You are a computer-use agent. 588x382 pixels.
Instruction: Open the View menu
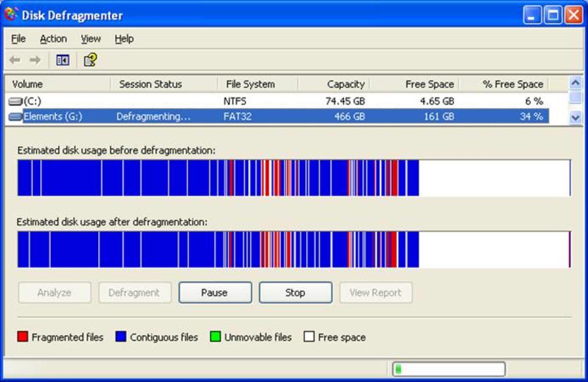(91, 39)
